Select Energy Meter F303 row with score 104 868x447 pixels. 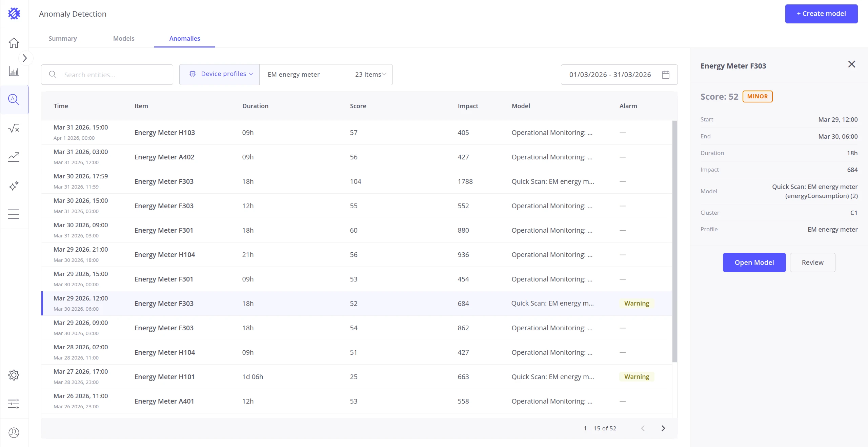(357, 181)
